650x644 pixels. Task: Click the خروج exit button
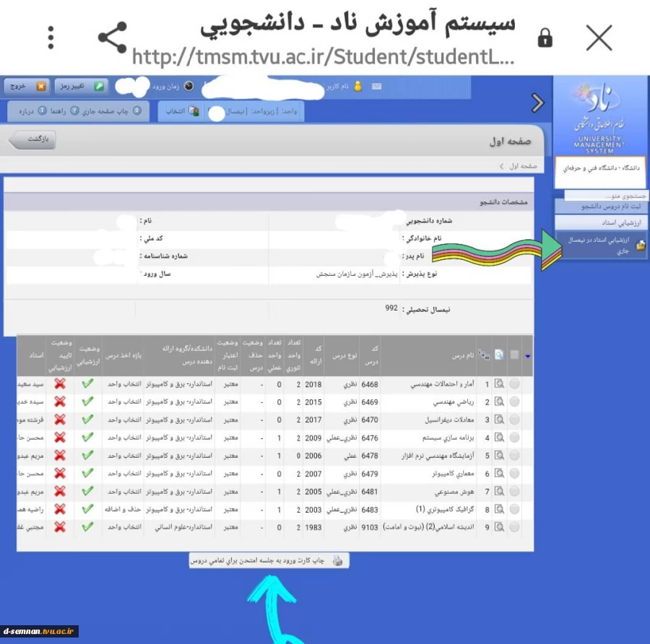point(27,86)
